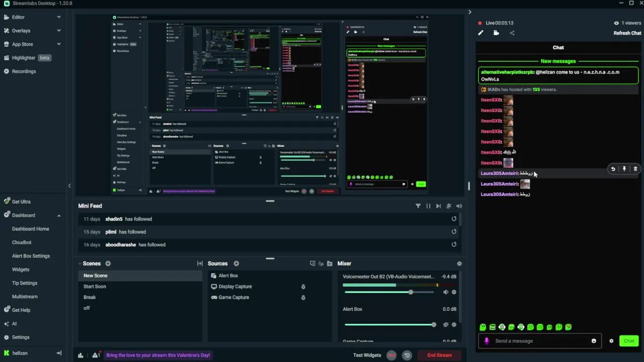Toggle lock on Display Capture source
The height and width of the screenshot is (362, 644).
coord(303,287)
